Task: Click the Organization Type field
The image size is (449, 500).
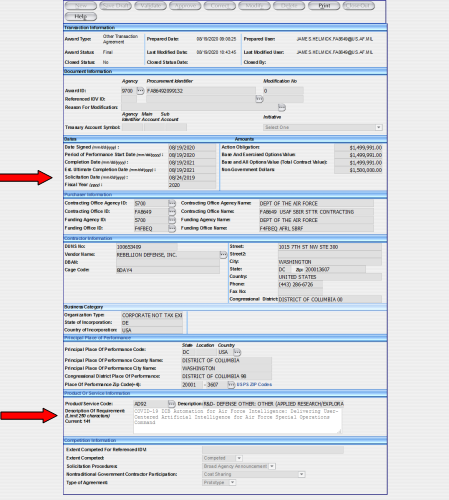Action: tap(152, 315)
